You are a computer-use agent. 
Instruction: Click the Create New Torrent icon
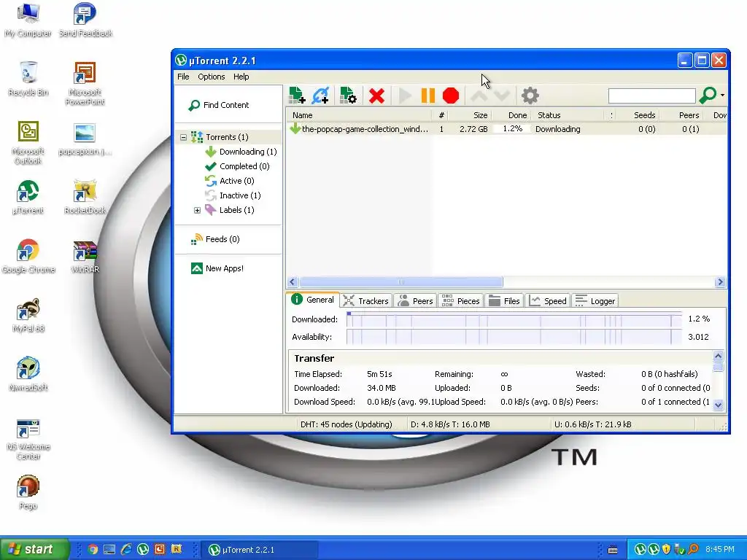pyautogui.click(x=348, y=96)
